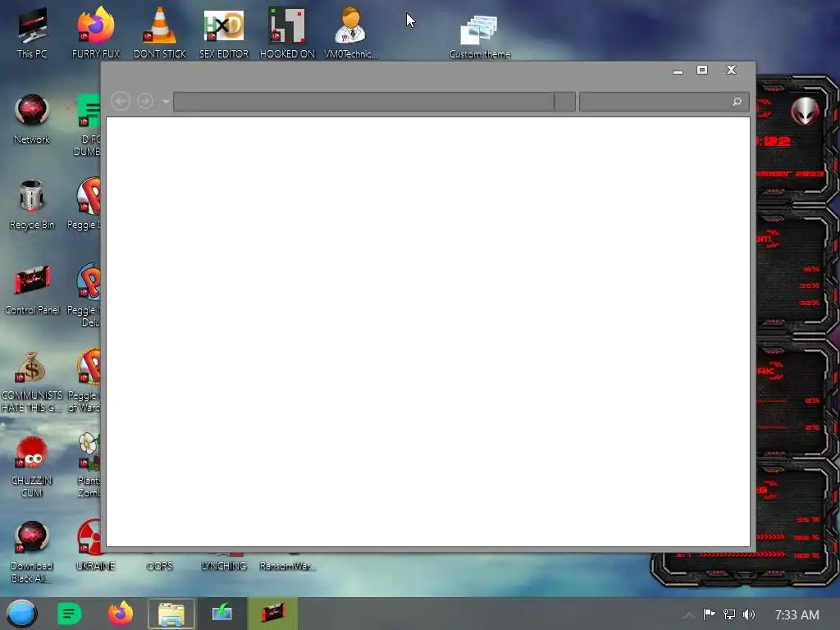Open the green notes app in taskbar
The width and height of the screenshot is (840, 630).
69,614
